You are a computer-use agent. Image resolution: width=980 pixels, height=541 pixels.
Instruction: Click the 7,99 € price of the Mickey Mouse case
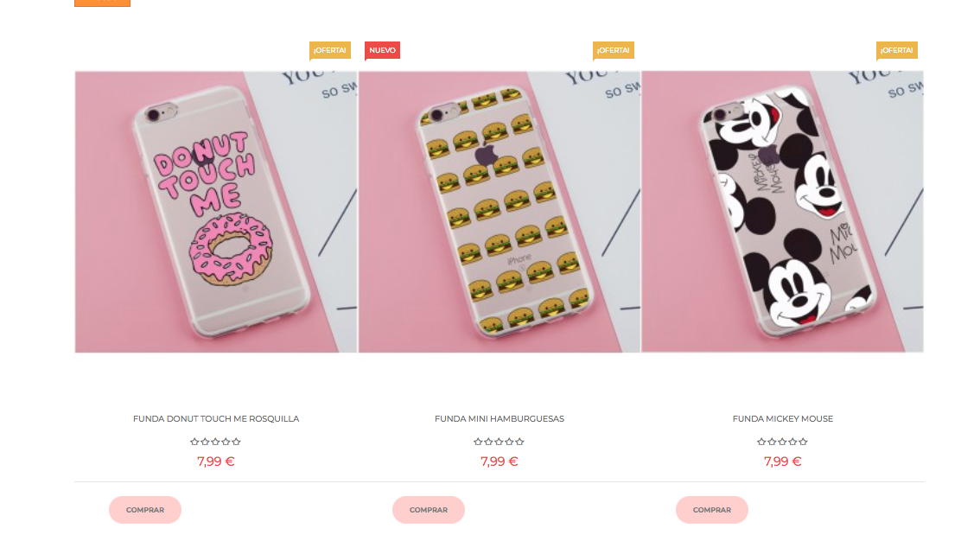point(782,461)
